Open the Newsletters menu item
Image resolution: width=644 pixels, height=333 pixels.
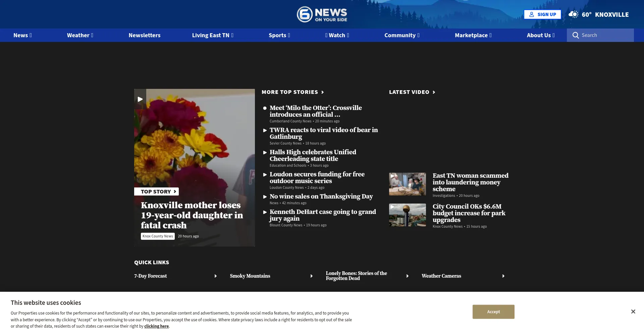click(144, 35)
